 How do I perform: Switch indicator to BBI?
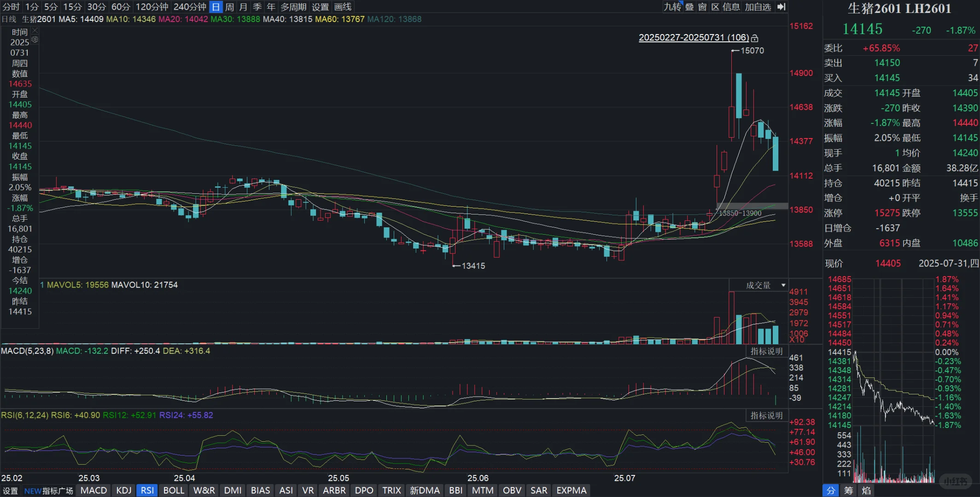click(455, 491)
